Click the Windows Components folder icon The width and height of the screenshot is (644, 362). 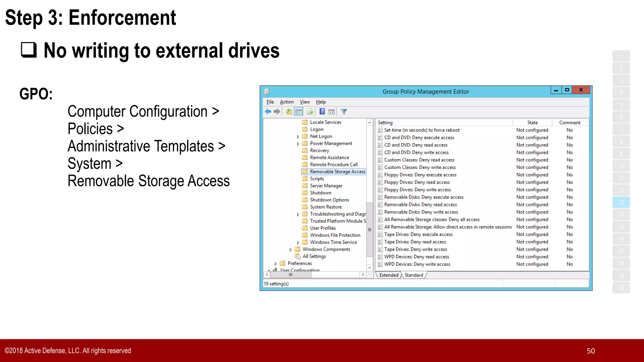297,249
